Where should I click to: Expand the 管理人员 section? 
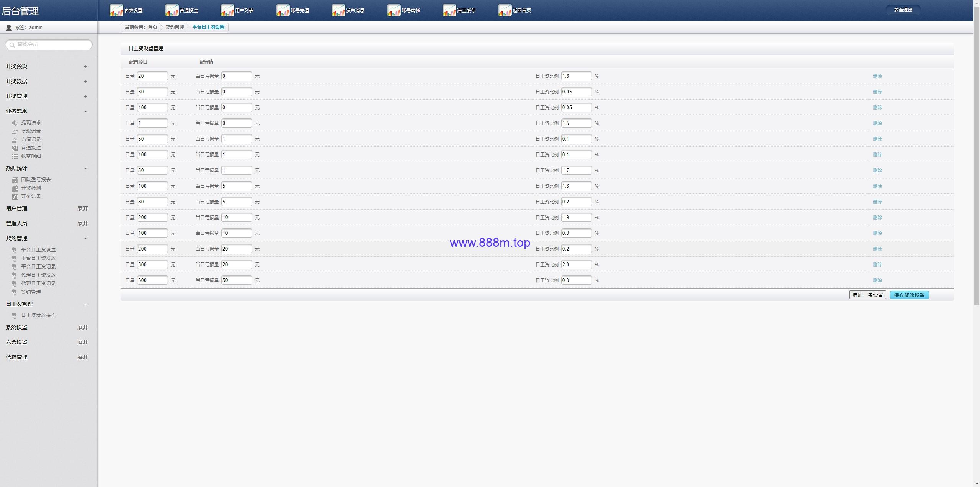(x=82, y=223)
